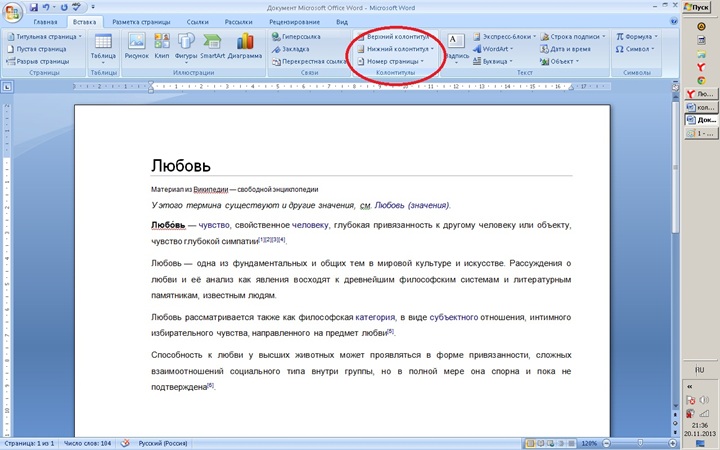Open the Объект dropdown

pos(560,61)
